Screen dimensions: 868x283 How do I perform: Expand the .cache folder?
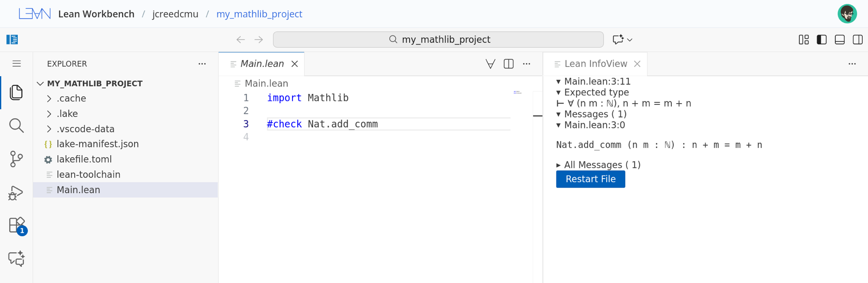coord(71,98)
